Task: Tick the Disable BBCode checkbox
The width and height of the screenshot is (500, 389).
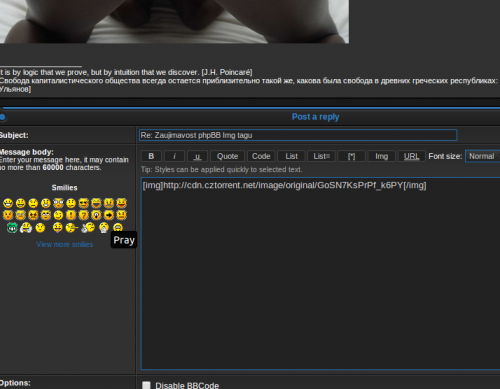Action: 146,385
